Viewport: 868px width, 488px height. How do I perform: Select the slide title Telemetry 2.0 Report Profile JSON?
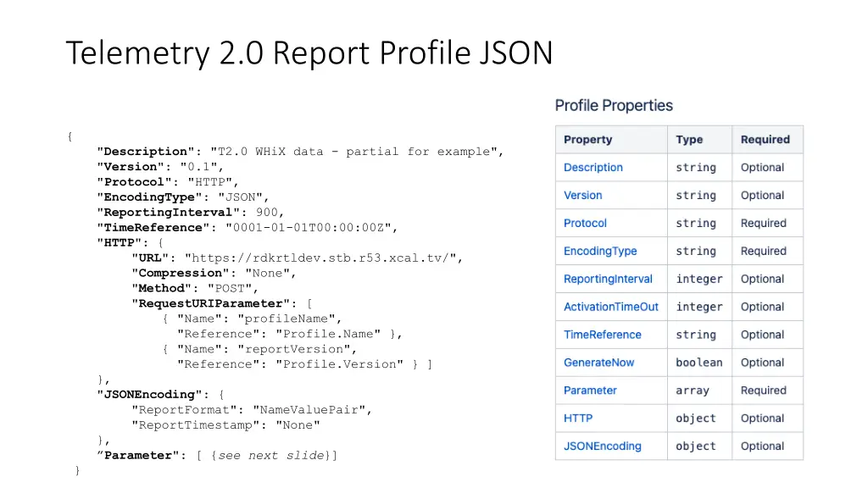click(309, 53)
